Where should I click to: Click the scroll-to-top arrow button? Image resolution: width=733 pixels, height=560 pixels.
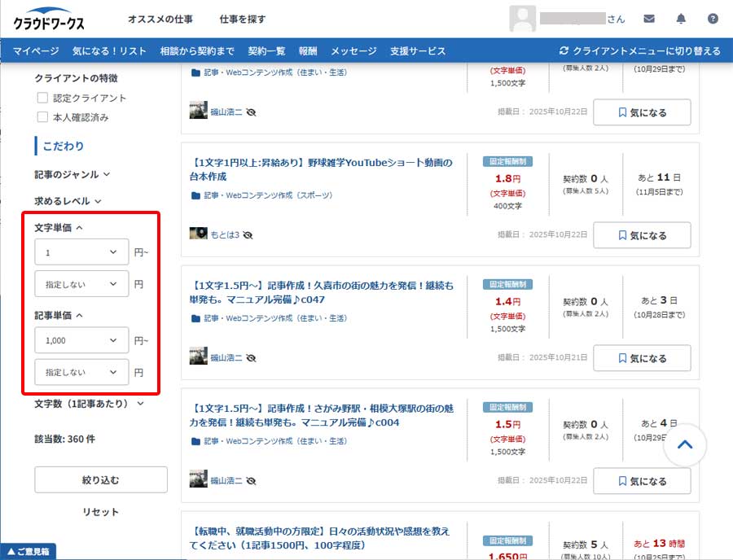[685, 445]
